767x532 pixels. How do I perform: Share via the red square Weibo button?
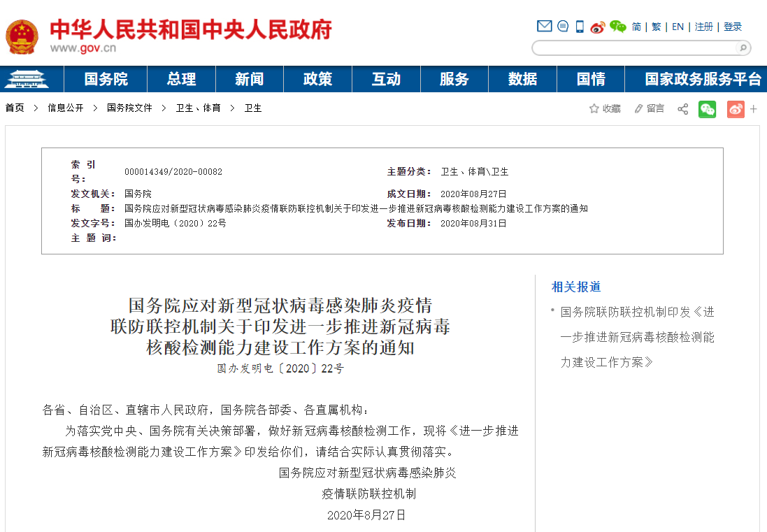pyautogui.click(x=736, y=109)
